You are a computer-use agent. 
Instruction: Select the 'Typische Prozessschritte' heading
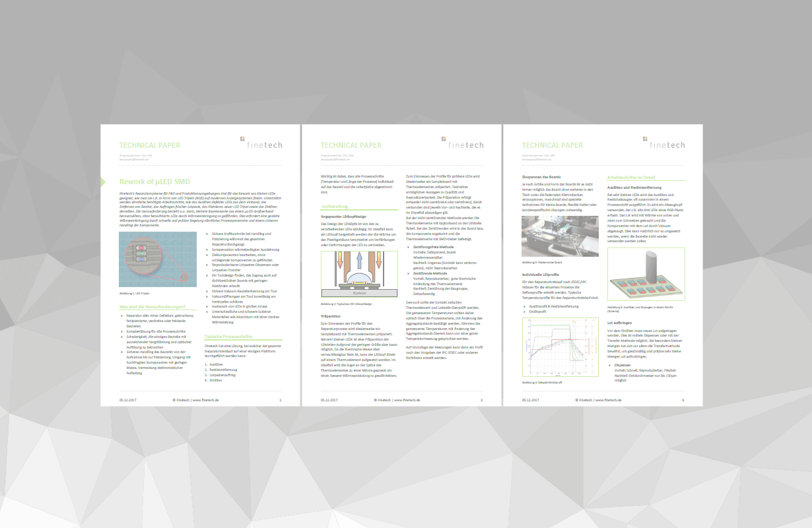point(228,336)
